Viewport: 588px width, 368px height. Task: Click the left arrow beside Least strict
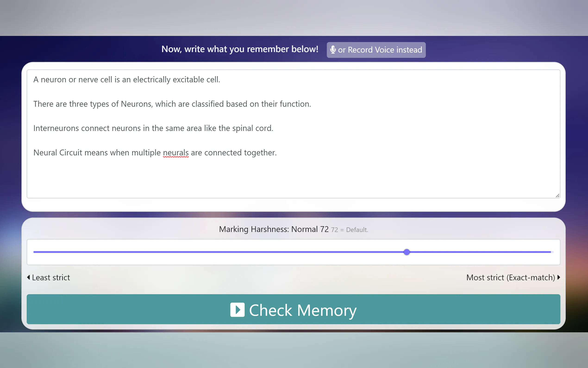[28, 277]
